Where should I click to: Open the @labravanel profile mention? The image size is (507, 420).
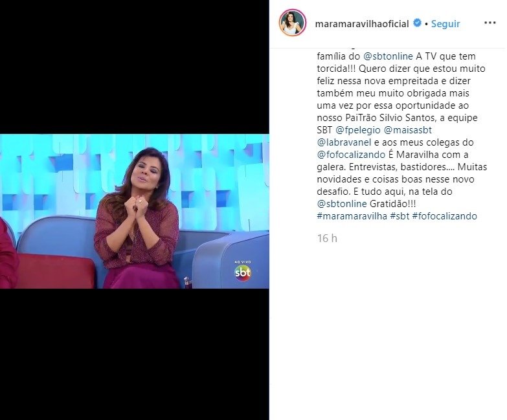click(344, 142)
